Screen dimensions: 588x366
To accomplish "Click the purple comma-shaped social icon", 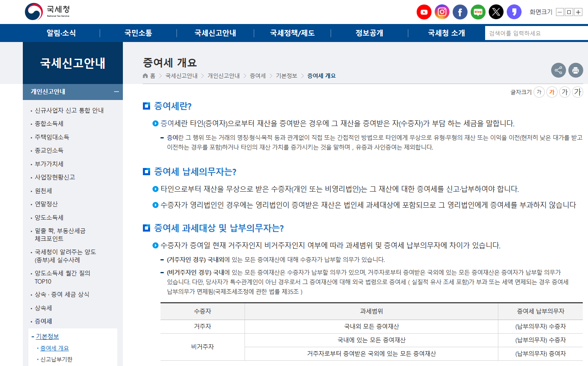I will click(514, 12).
